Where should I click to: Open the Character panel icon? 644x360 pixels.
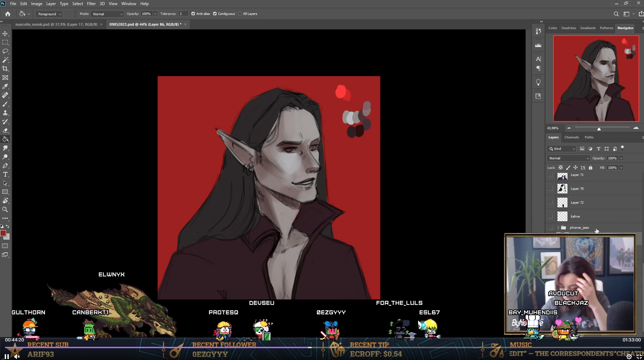[538, 59]
